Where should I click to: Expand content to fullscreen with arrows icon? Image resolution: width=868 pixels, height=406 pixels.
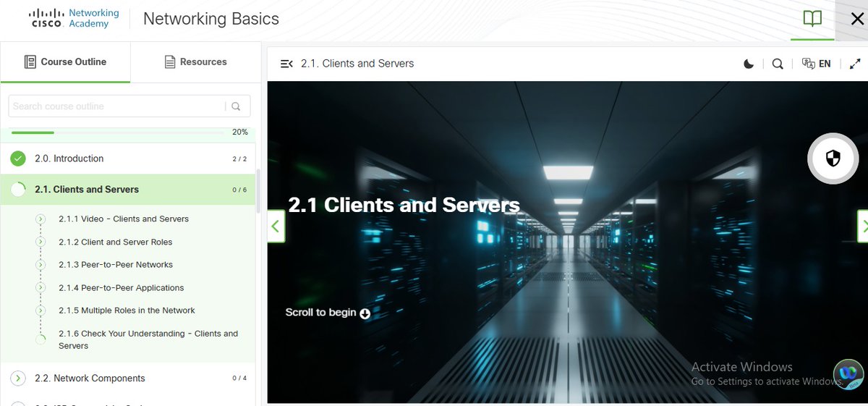click(855, 64)
